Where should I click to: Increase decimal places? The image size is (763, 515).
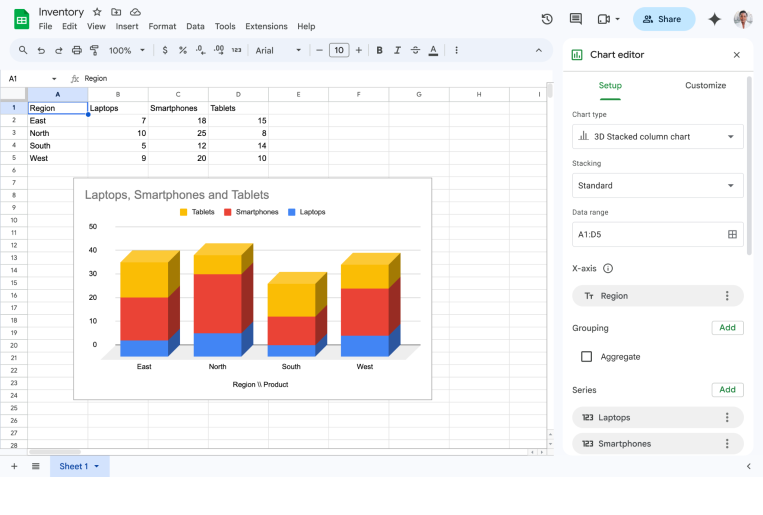point(219,50)
